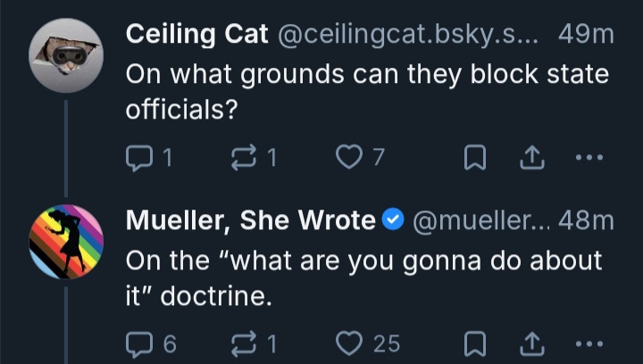Viewport: 643px width, 364px height.
Task: Click the blue verified badge
Action: pos(394,220)
